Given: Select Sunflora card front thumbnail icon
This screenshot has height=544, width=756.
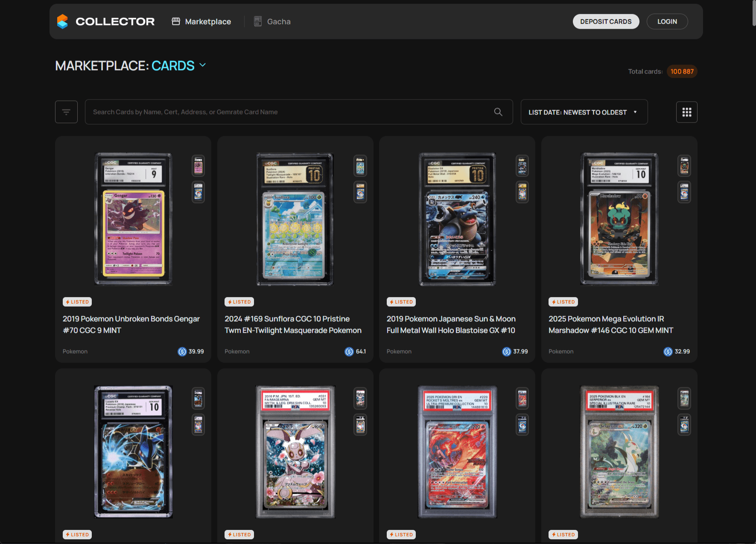Looking at the screenshot, I should point(360,166).
